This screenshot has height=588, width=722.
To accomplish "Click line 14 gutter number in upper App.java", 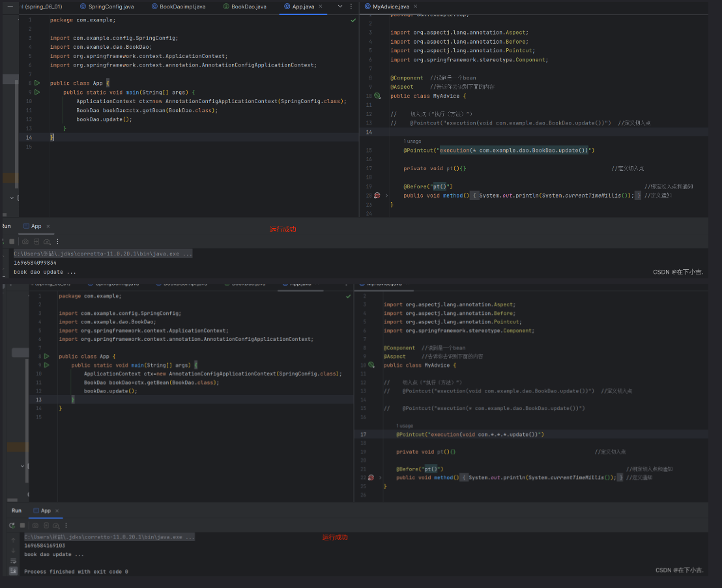I will tap(29, 138).
